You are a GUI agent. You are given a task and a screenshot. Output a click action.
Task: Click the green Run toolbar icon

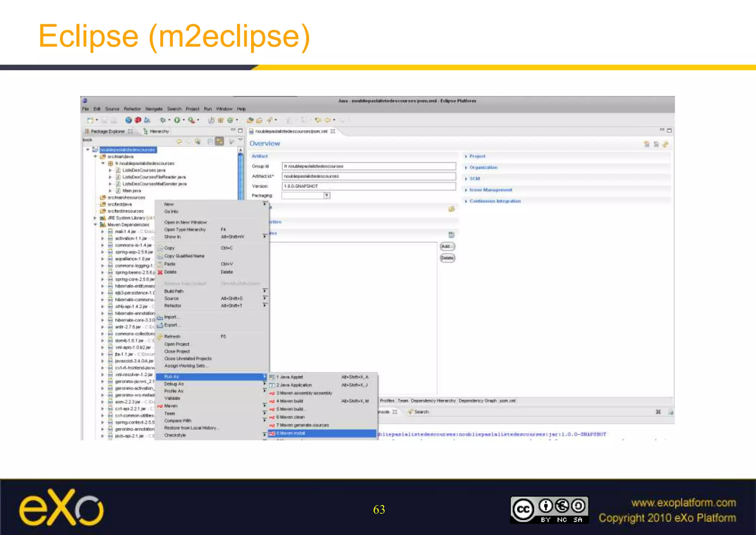click(x=177, y=120)
